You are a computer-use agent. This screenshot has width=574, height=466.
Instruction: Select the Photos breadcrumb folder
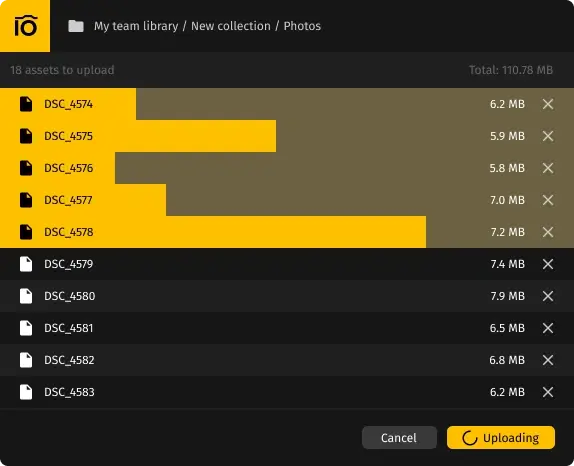coord(302,26)
